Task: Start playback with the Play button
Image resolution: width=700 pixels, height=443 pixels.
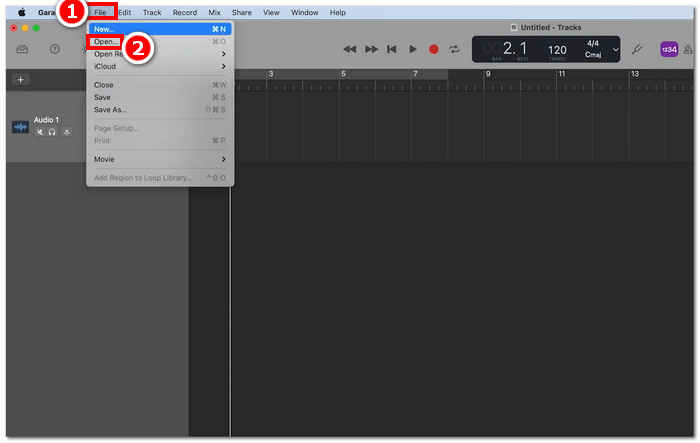Action: [x=413, y=49]
